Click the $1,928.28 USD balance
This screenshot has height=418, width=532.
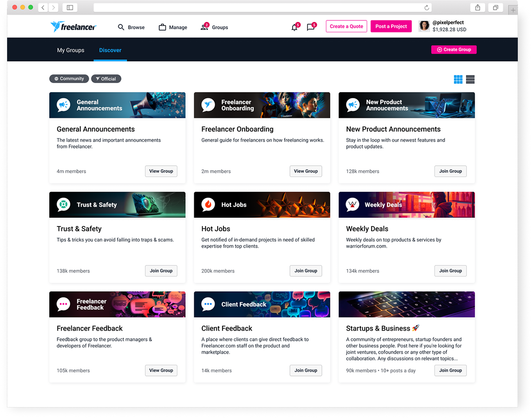coord(449,30)
